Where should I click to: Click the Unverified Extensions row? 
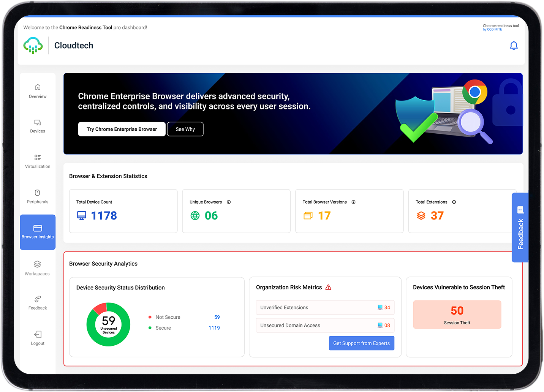tap(325, 308)
